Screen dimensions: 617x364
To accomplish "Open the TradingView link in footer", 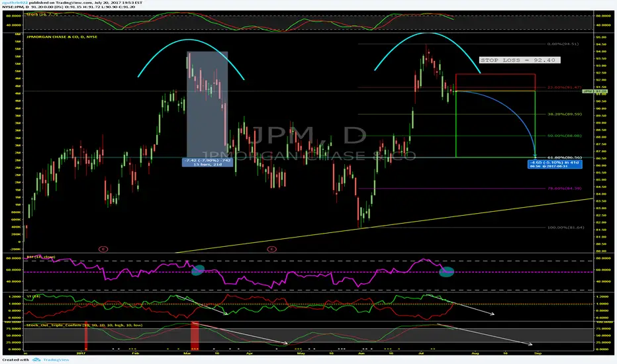I will [x=56, y=359].
